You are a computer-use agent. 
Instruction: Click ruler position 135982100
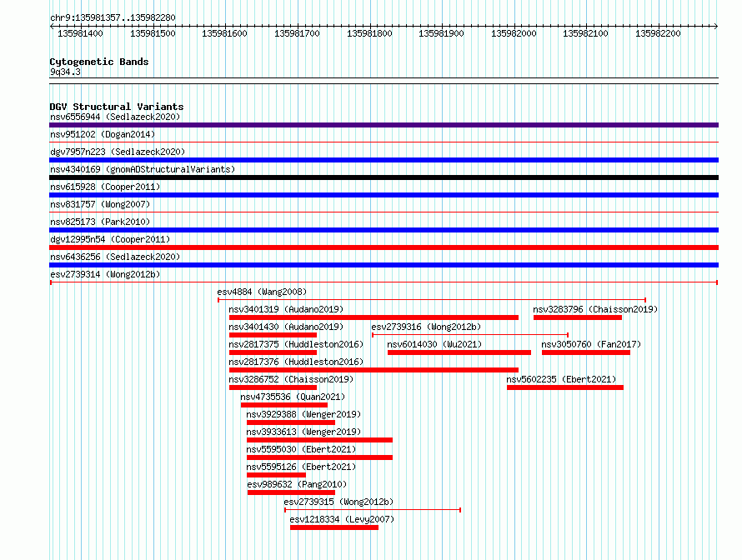point(585,33)
